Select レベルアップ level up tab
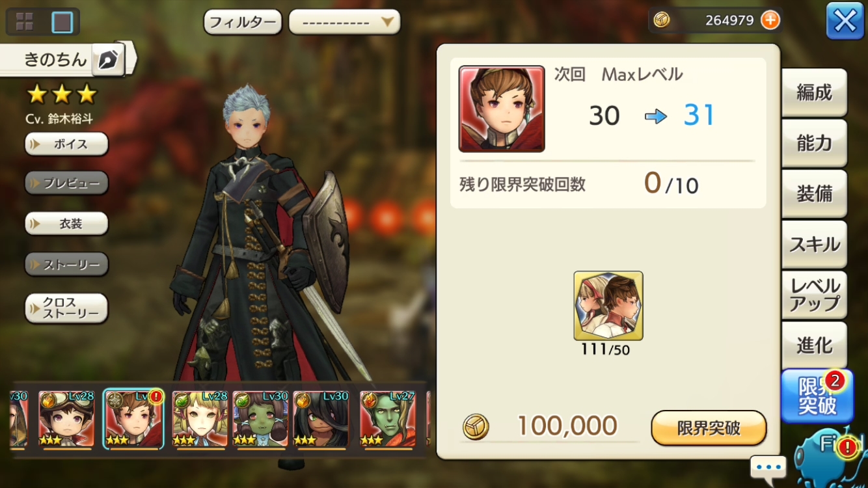Viewport: 868px width, 488px height. coord(814,295)
